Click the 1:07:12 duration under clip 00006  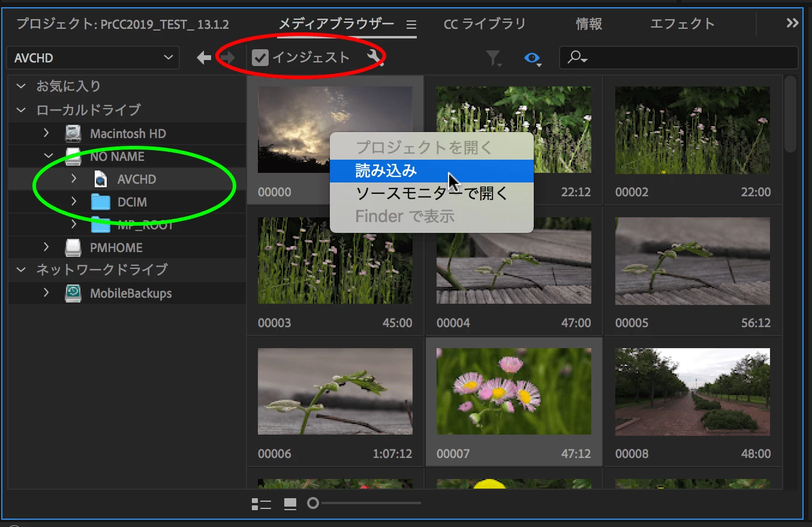(x=392, y=454)
